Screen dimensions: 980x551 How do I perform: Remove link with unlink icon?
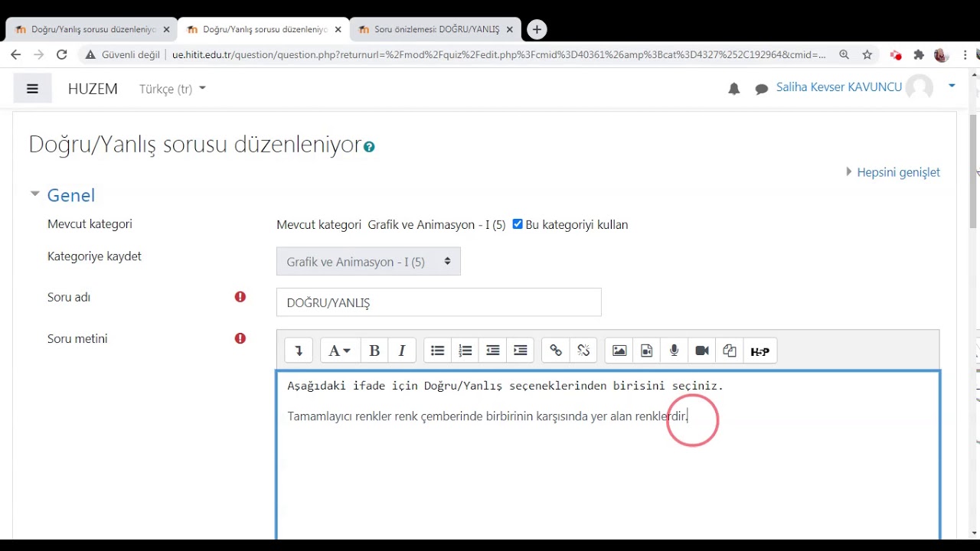583,350
